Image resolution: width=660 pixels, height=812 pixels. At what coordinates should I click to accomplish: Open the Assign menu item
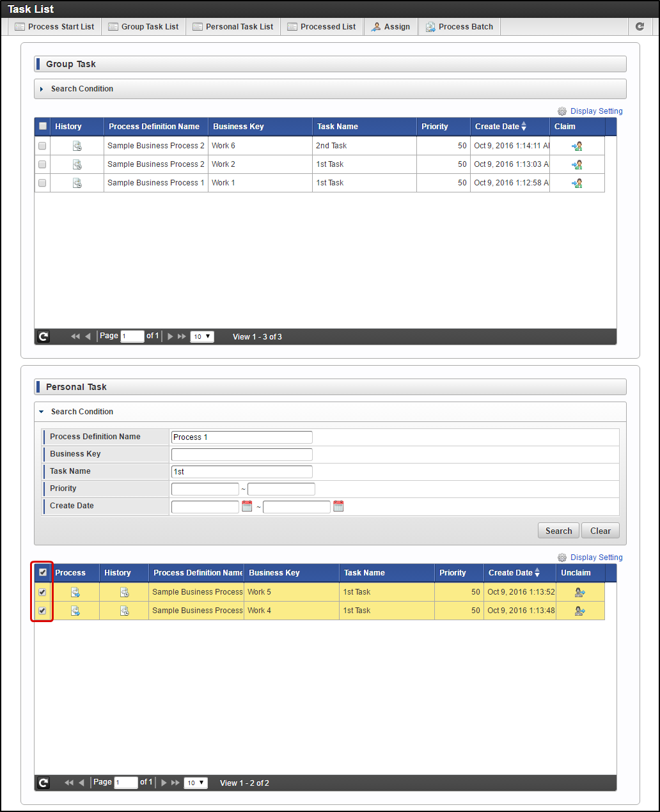pos(391,27)
